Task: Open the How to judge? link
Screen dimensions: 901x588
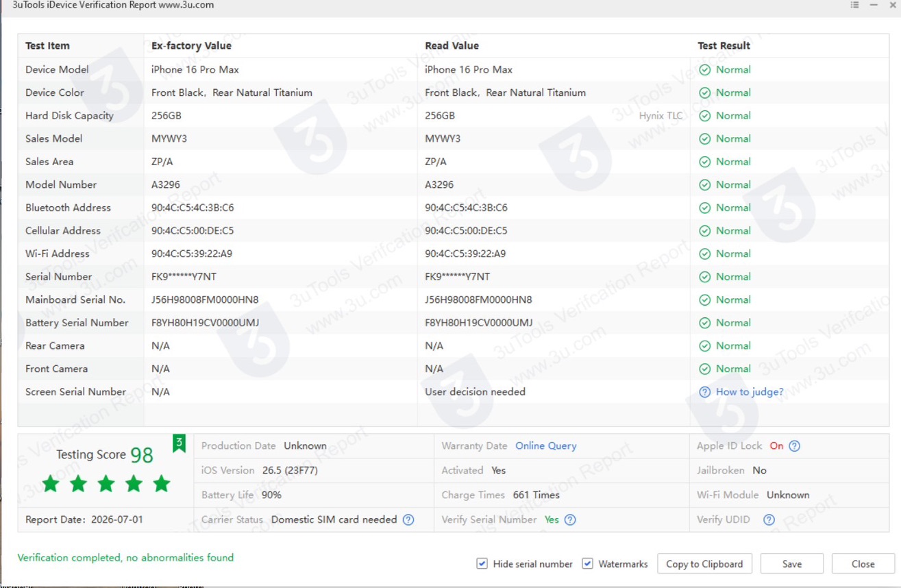Action: (750, 392)
